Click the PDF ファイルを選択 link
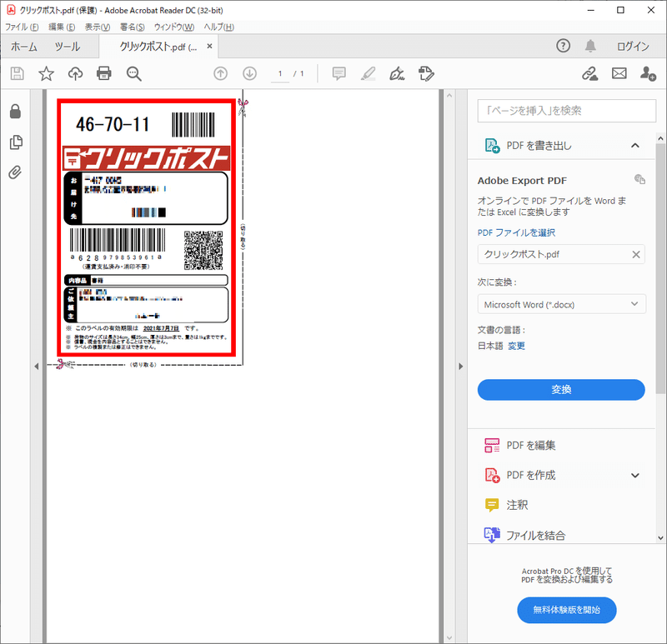Viewport: 667px width, 644px height. click(x=516, y=232)
